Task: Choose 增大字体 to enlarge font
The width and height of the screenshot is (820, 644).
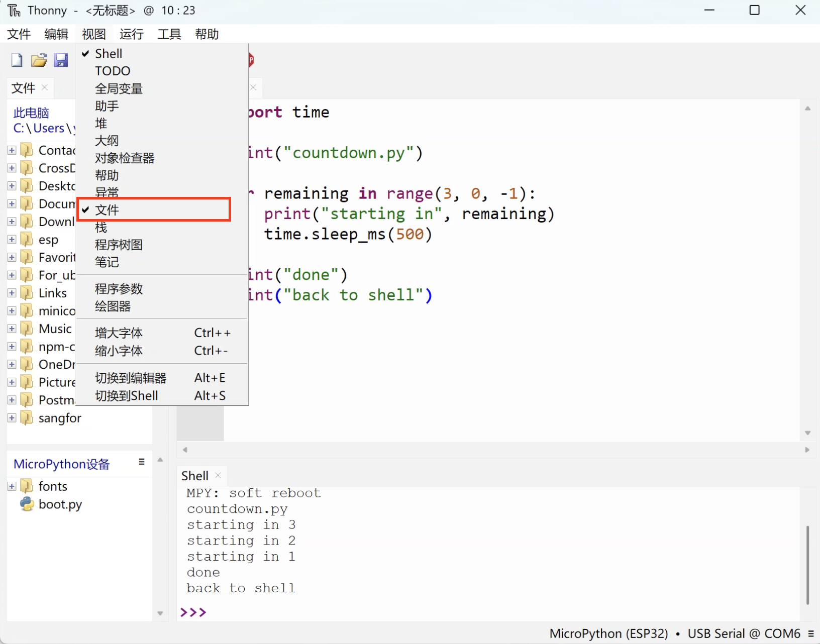Action: pos(119,333)
